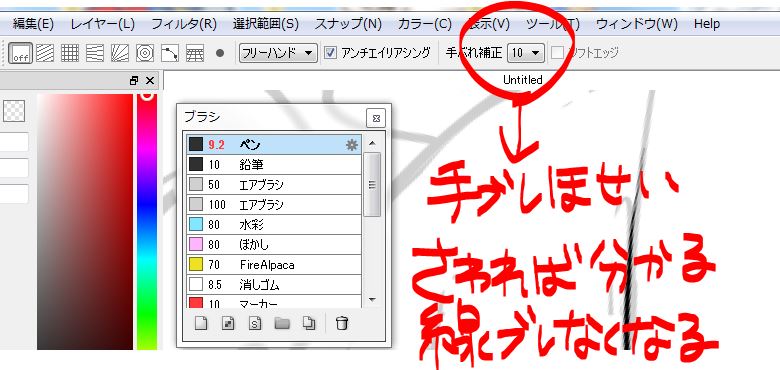This screenshot has height=370, width=780.
Task: Open settings gear for ペン brush
Action: pos(352,145)
